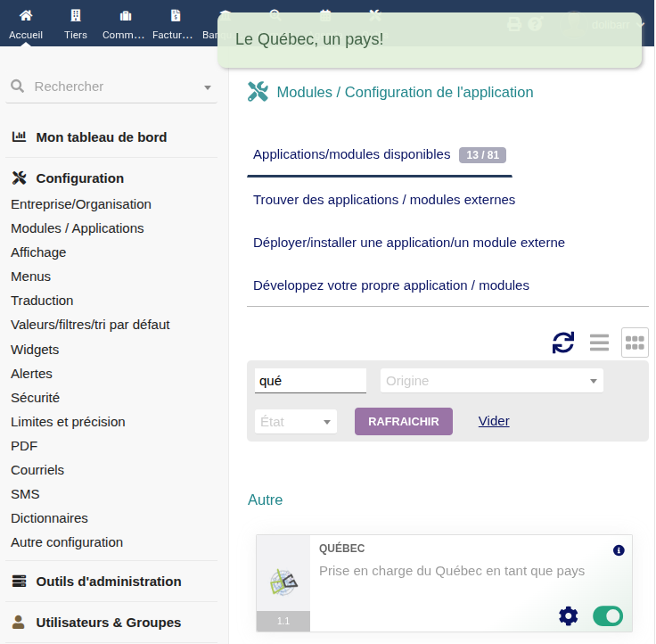Open Traduction in Configuration menu
Image resolution: width=656 pixels, height=644 pixels.
42,301
